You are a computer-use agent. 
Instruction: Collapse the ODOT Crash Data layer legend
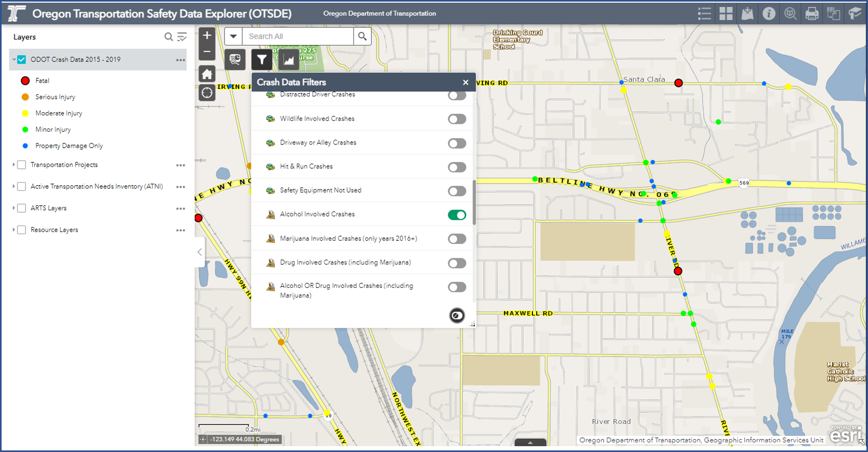point(14,59)
